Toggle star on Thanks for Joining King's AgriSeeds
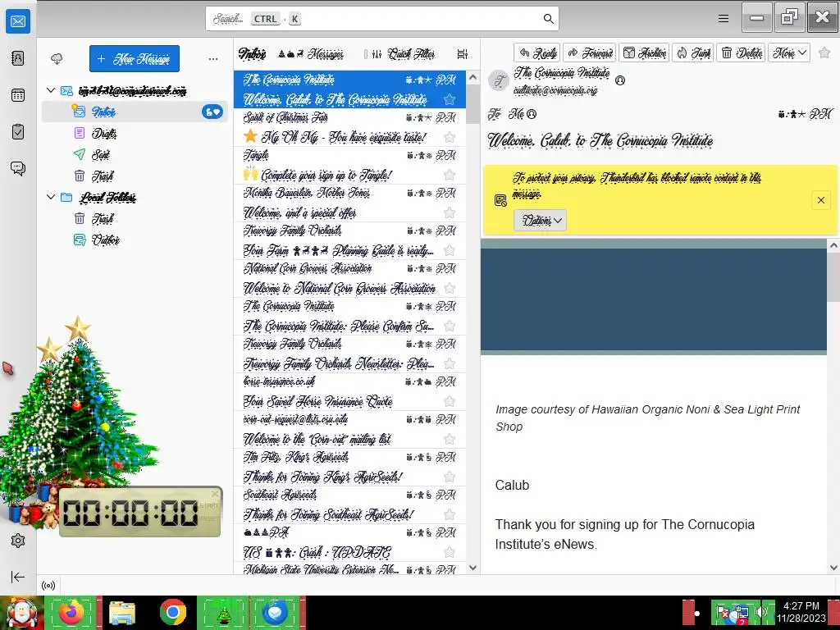The height and width of the screenshot is (630, 840). [450, 477]
